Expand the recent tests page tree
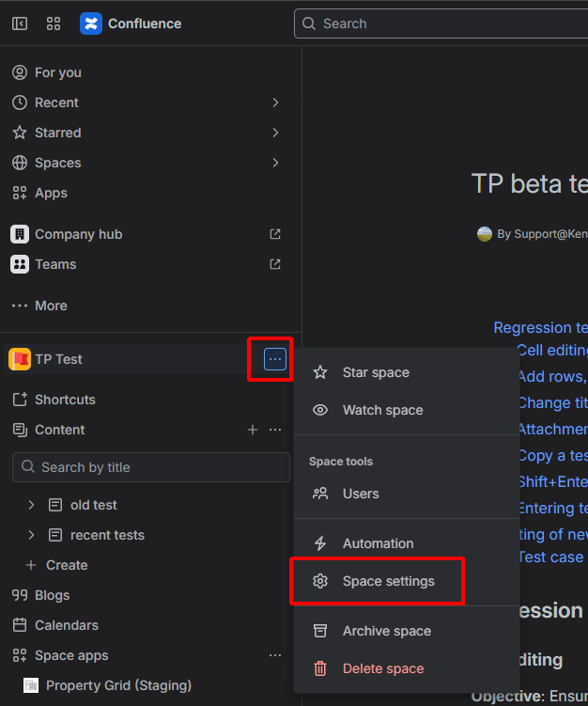 pyautogui.click(x=31, y=535)
